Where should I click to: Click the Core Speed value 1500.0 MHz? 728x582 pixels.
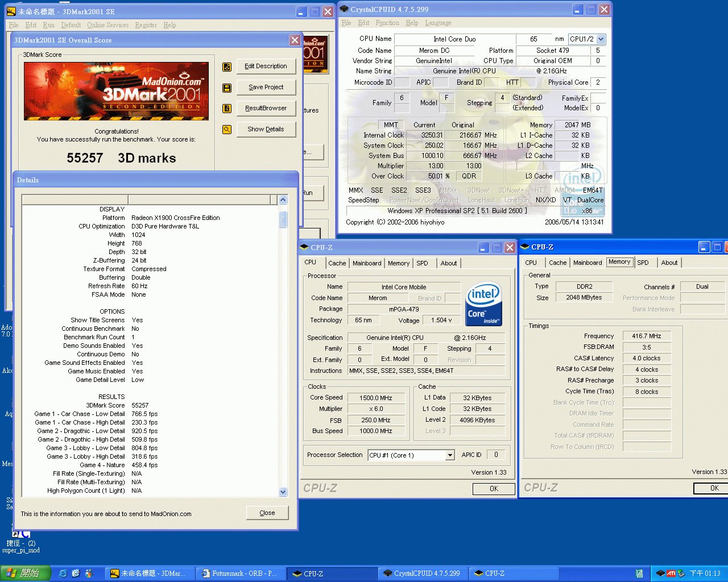pos(376,398)
